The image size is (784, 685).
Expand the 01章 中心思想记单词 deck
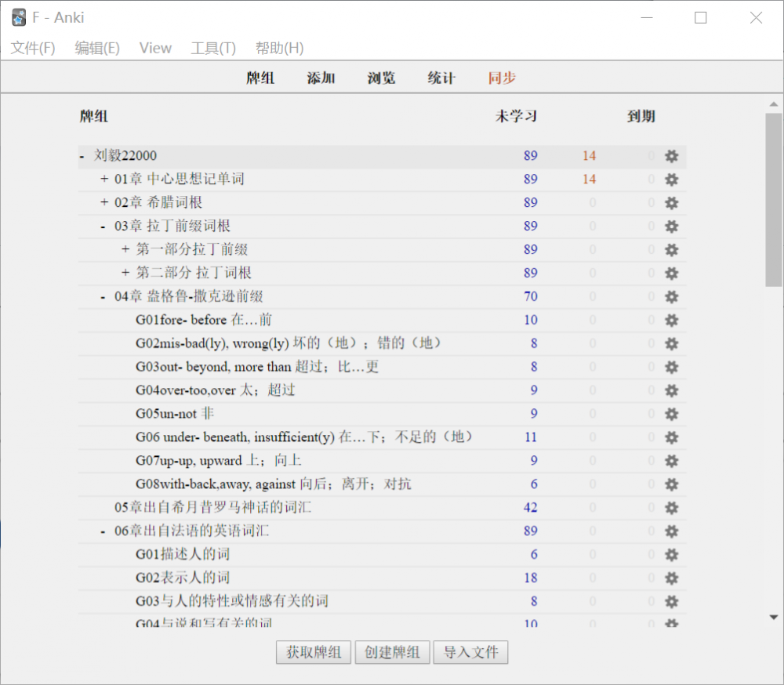[x=104, y=179]
